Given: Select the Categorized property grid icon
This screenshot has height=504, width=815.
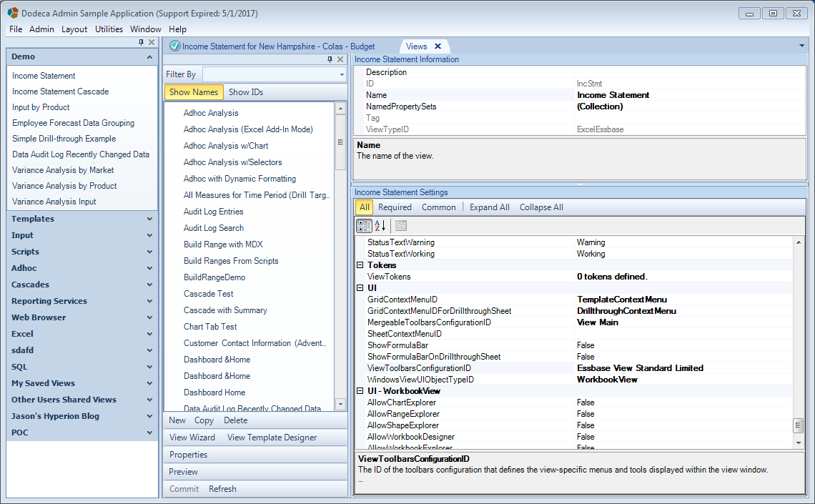Looking at the screenshot, I should pos(364,225).
